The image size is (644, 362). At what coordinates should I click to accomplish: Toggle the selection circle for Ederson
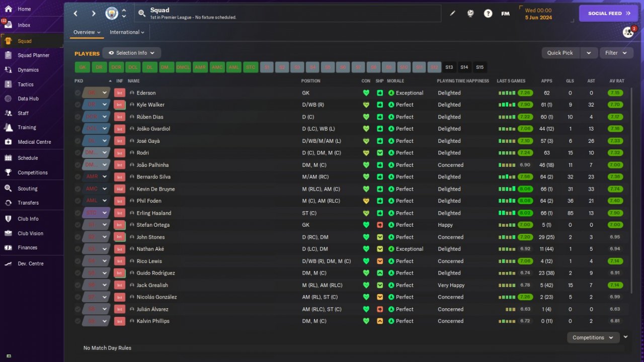(77, 93)
